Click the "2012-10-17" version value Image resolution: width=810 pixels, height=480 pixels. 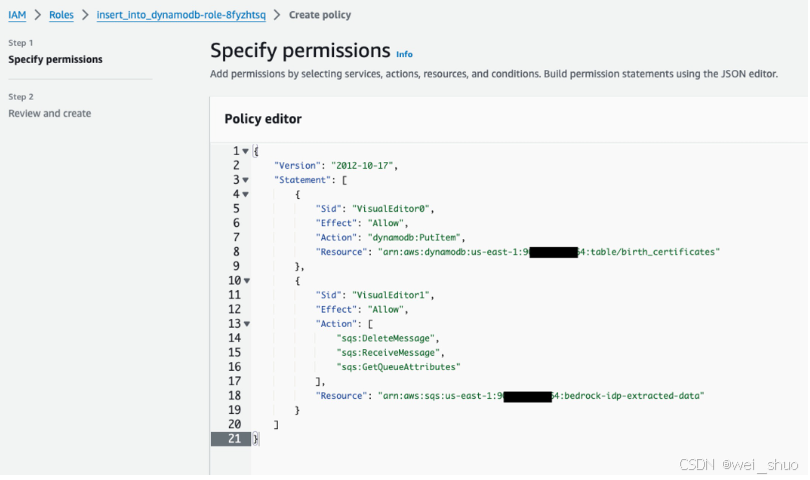[362, 166]
